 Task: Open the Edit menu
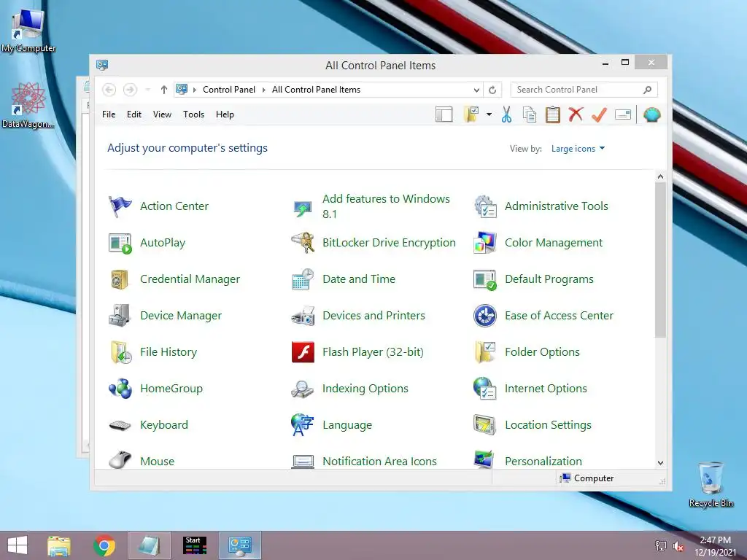pos(134,114)
